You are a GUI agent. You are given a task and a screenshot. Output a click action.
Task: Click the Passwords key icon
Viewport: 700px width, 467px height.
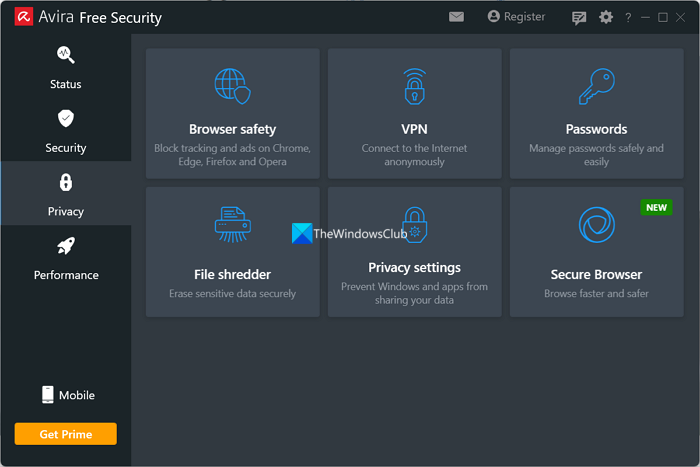[x=596, y=87]
